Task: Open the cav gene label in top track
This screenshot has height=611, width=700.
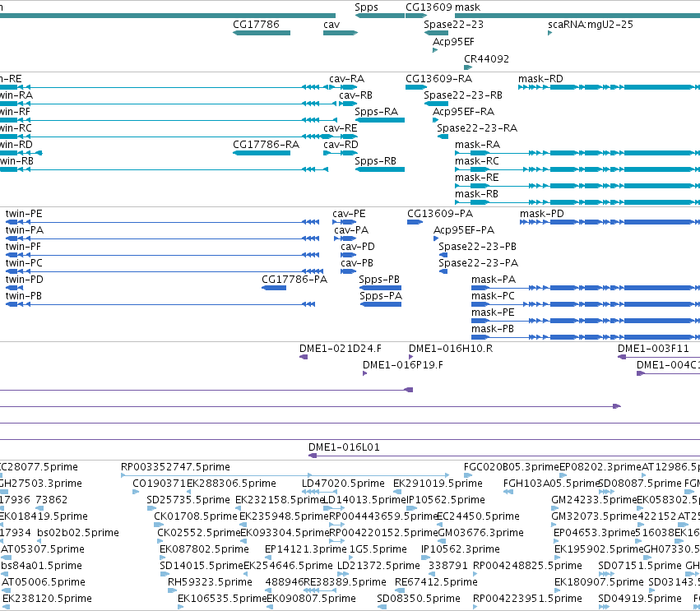Action: click(331, 25)
